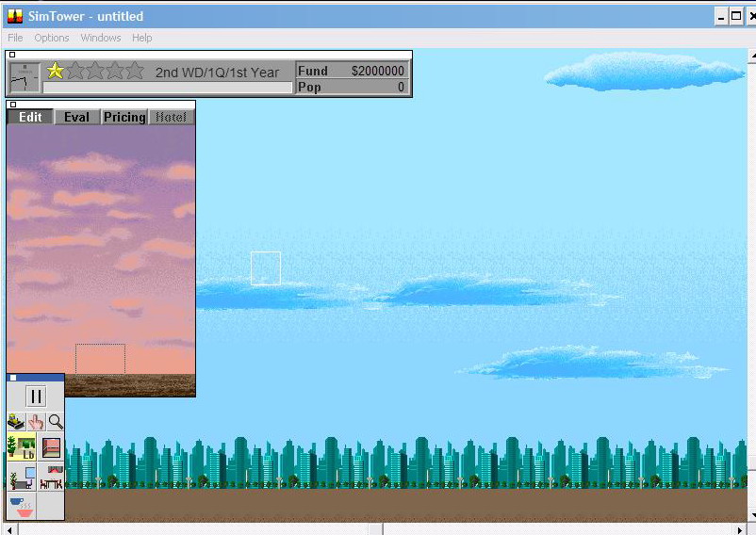Select the Office build tool
This screenshot has height=535, width=756.
(22, 477)
